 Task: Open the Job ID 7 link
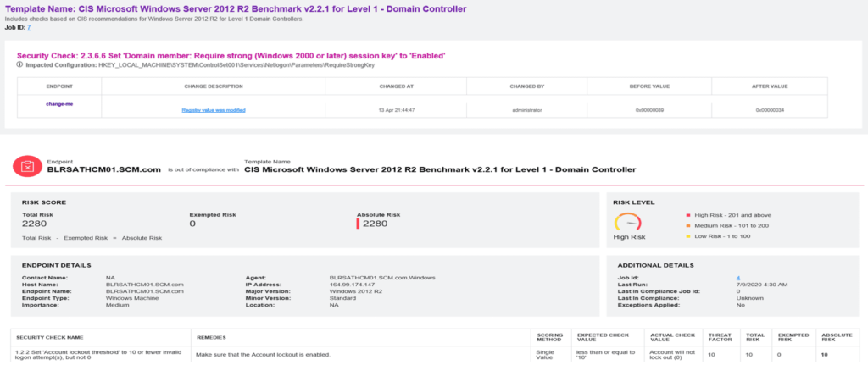click(29, 27)
